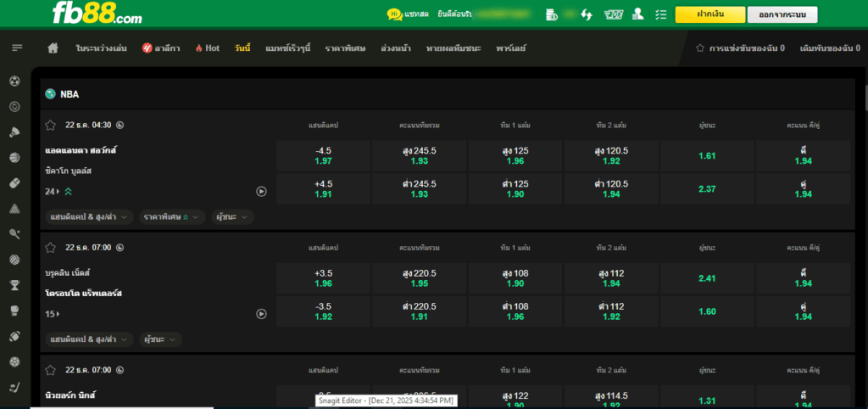Select the billiards triangle sidebar icon
This screenshot has height=409, width=868.
coord(15,209)
